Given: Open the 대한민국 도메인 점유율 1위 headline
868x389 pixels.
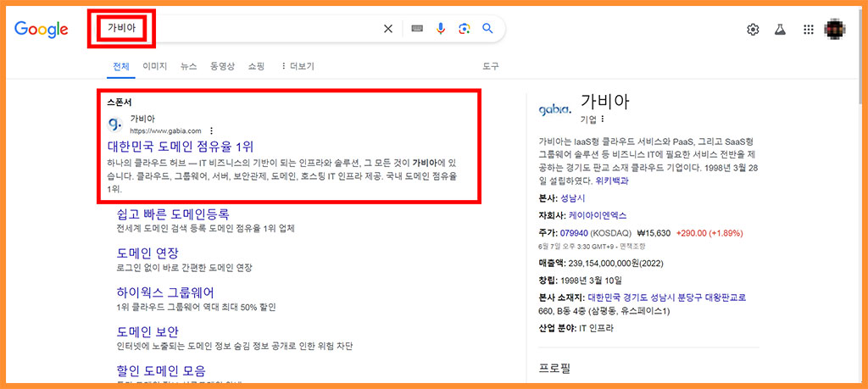Looking at the screenshot, I should point(180,147).
